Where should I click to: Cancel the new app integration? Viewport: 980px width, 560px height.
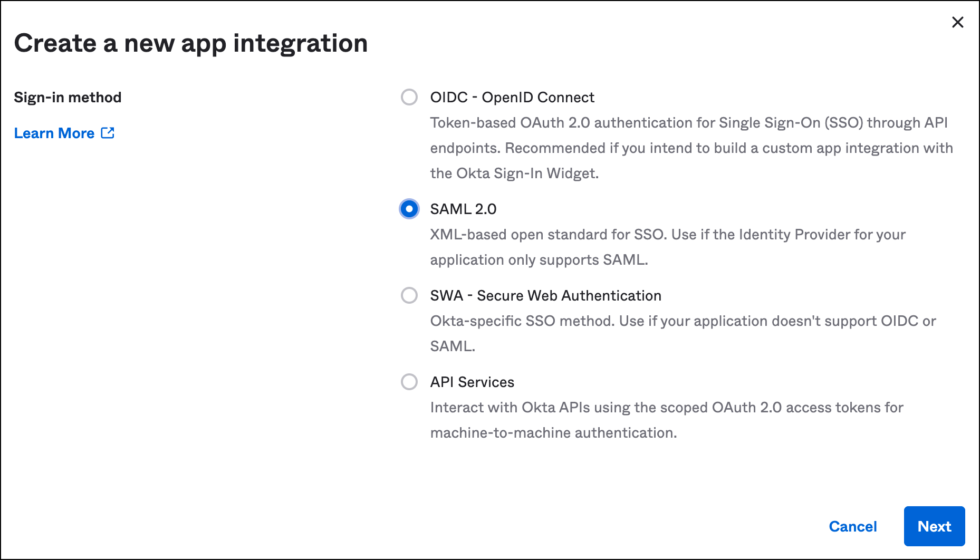pyautogui.click(x=852, y=526)
